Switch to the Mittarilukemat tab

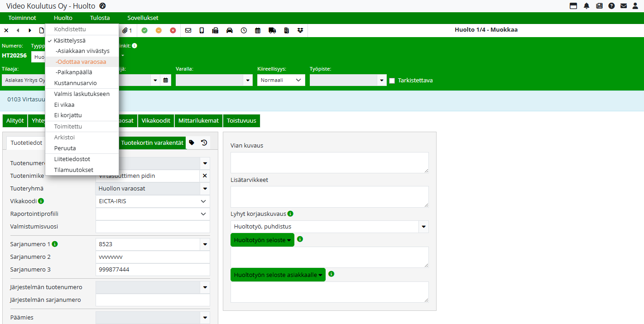(x=198, y=121)
